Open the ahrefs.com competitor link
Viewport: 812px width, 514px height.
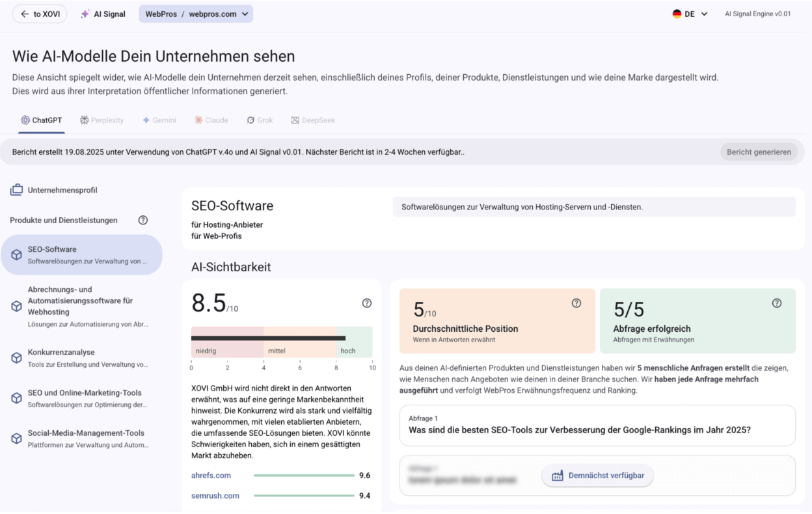click(x=211, y=476)
